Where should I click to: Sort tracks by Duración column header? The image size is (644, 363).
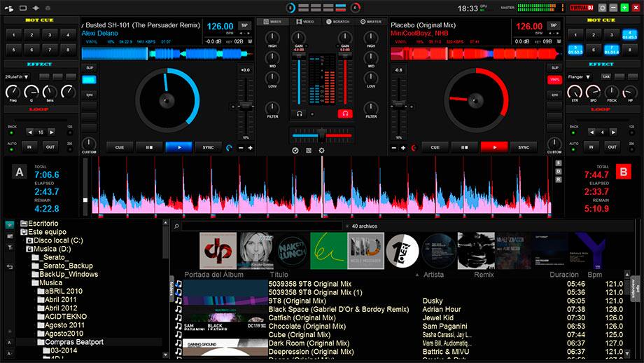click(x=564, y=275)
